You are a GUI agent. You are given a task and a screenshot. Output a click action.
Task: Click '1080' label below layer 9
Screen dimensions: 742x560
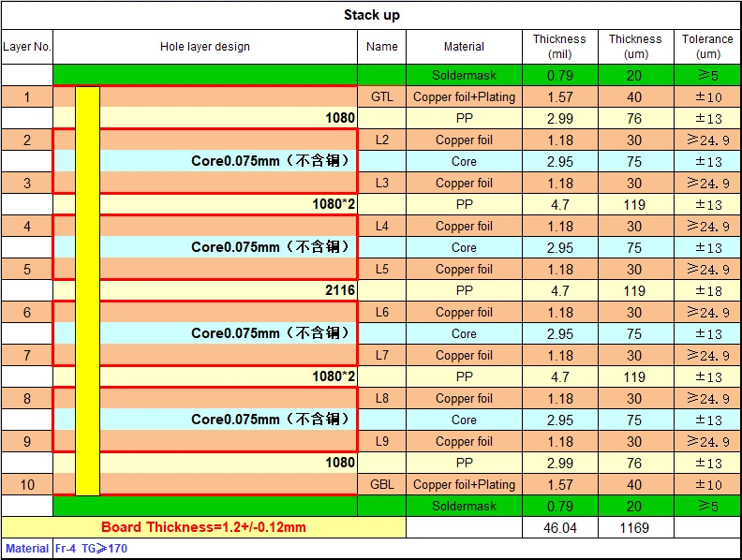click(x=340, y=463)
